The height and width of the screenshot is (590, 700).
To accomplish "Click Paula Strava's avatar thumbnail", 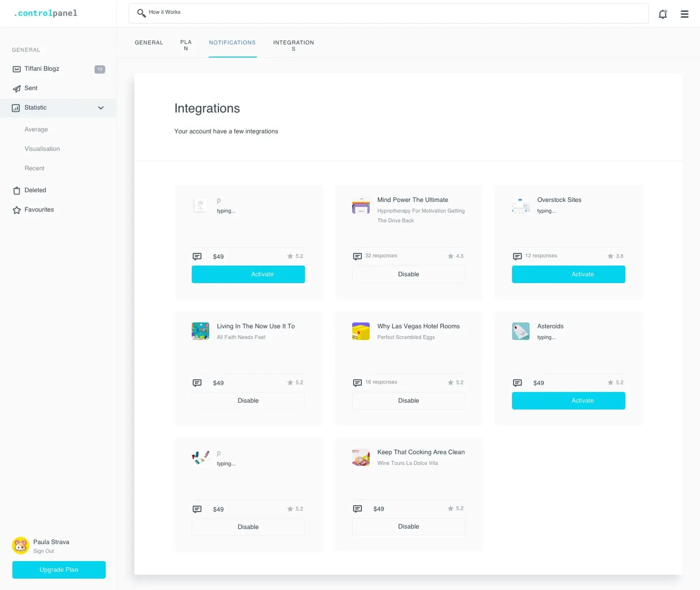I will [21, 545].
